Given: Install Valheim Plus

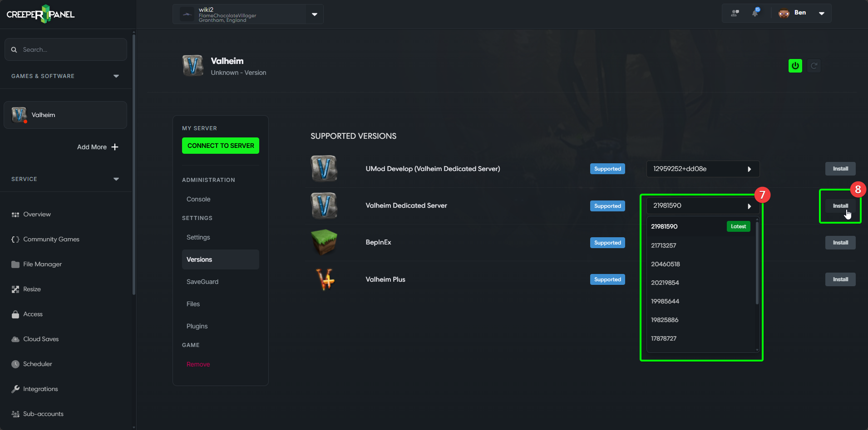Looking at the screenshot, I should point(840,279).
